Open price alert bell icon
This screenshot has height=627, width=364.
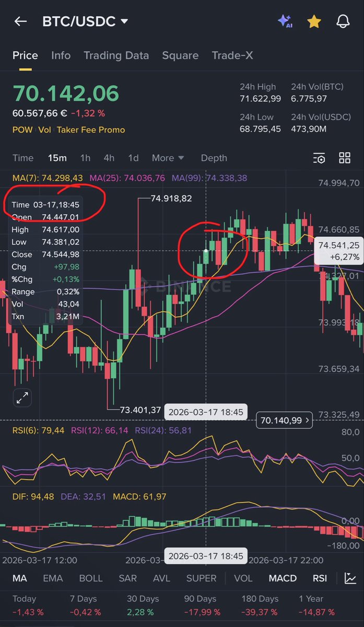(343, 21)
